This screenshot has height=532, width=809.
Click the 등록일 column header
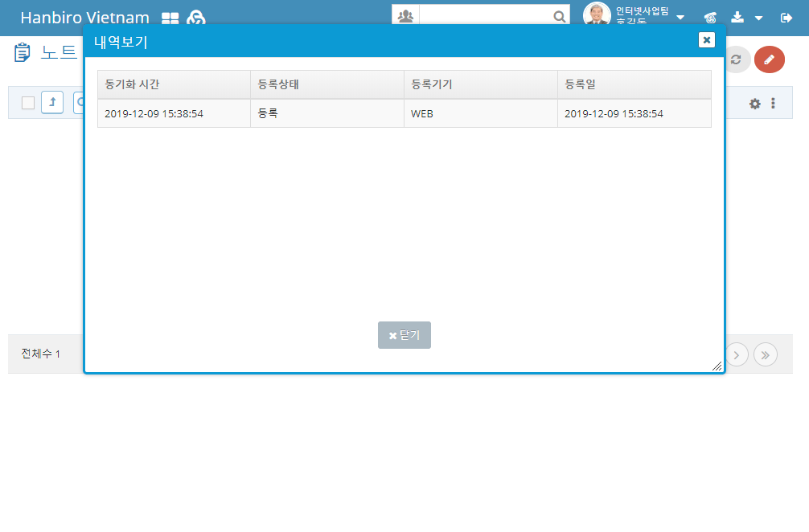click(x=634, y=84)
